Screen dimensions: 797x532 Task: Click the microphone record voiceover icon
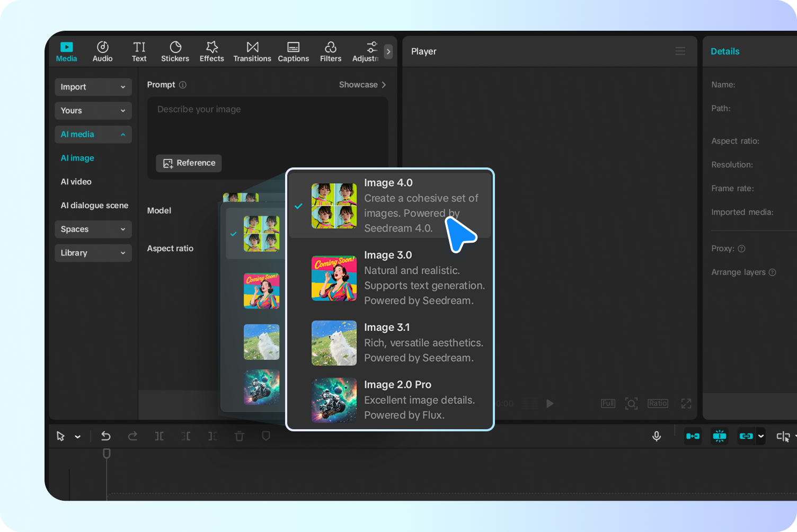(656, 436)
